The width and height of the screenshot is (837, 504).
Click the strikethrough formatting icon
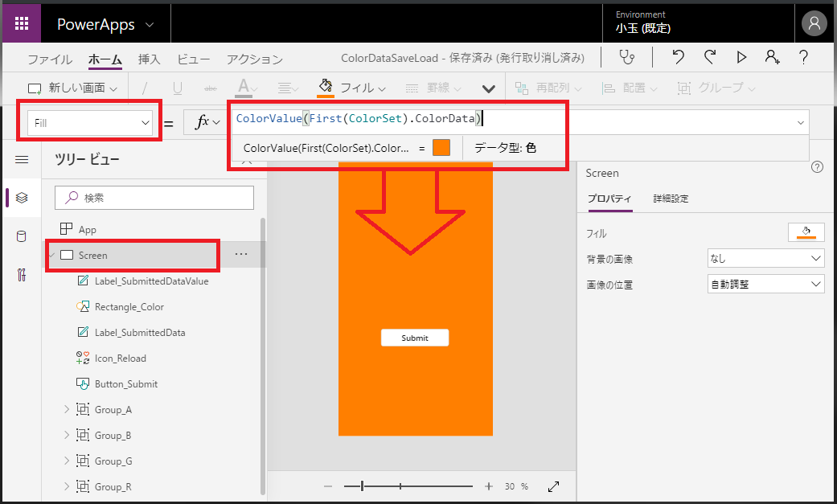pyautogui.click(x=211, y=88)
